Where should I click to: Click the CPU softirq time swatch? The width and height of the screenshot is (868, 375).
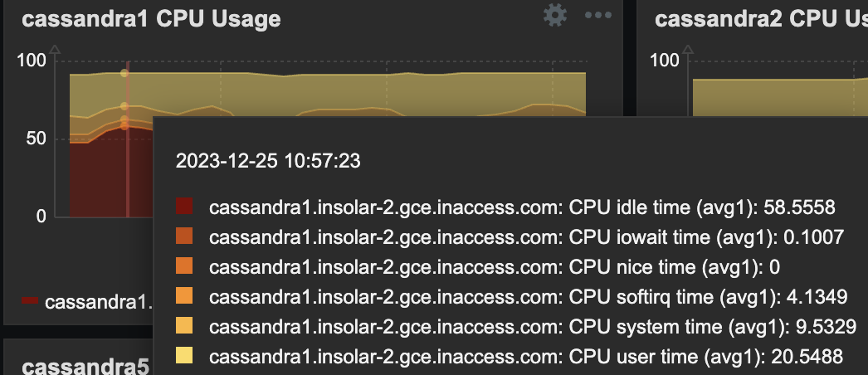tap(184, 297)
